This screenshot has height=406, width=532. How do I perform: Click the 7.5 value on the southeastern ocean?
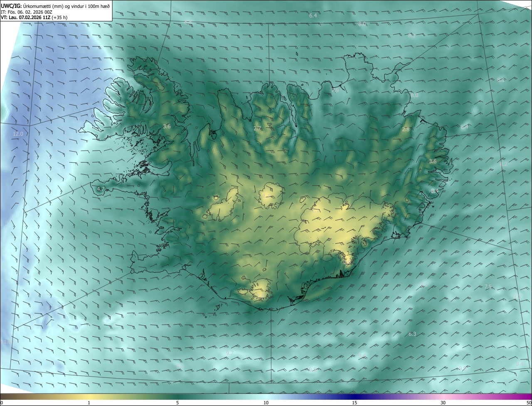point(488,286)
